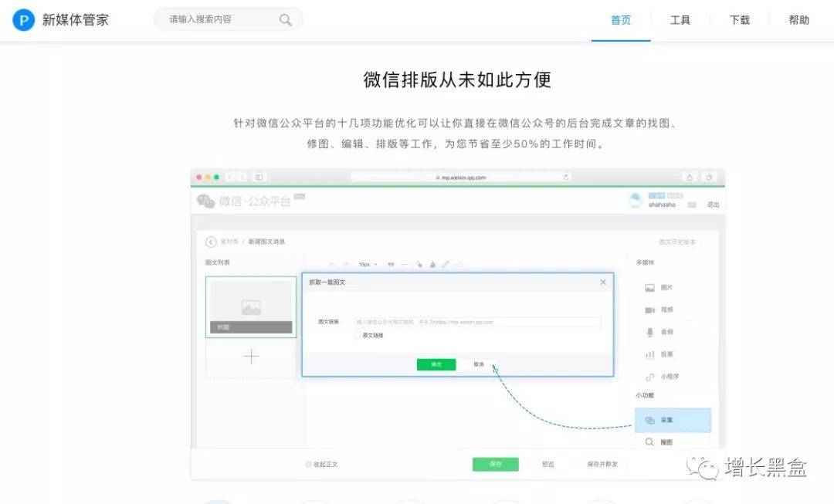The height and width of the screenshot is (504, 834).
Task: Close the 抓取一篇图文 dialog
Action: [x=602, y=282]
